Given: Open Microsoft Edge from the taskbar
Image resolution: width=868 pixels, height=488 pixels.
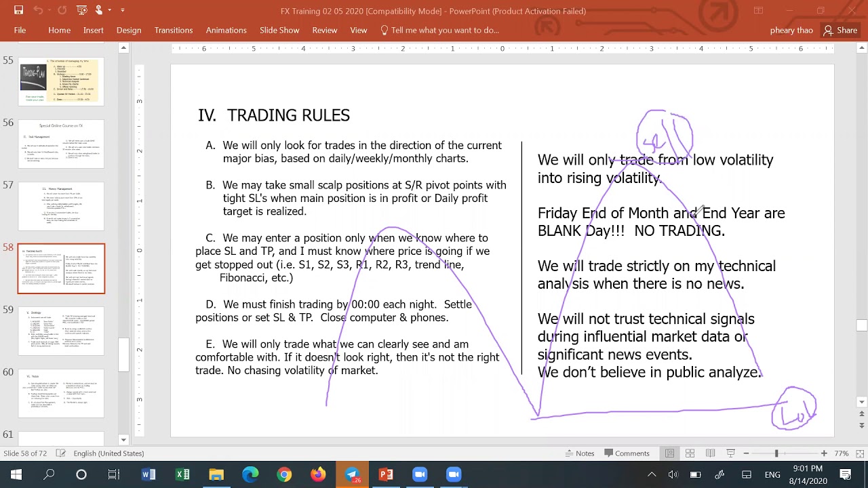Looking at the screenshot, I should [250, 474].
